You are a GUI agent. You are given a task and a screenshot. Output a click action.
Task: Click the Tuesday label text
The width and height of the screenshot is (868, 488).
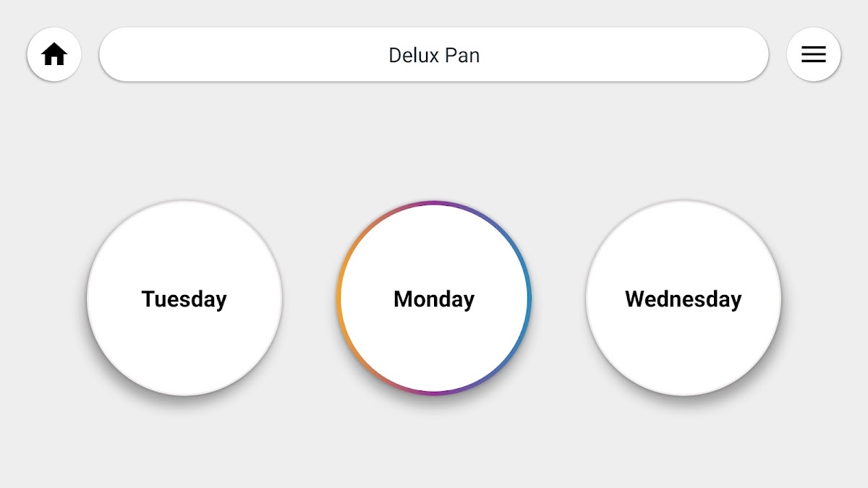click(184, 299)
